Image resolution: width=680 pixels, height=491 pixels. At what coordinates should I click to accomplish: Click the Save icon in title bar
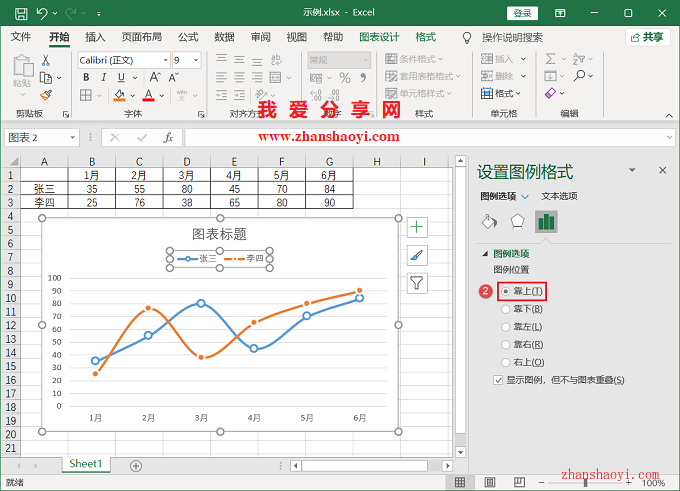pos(21,13)
